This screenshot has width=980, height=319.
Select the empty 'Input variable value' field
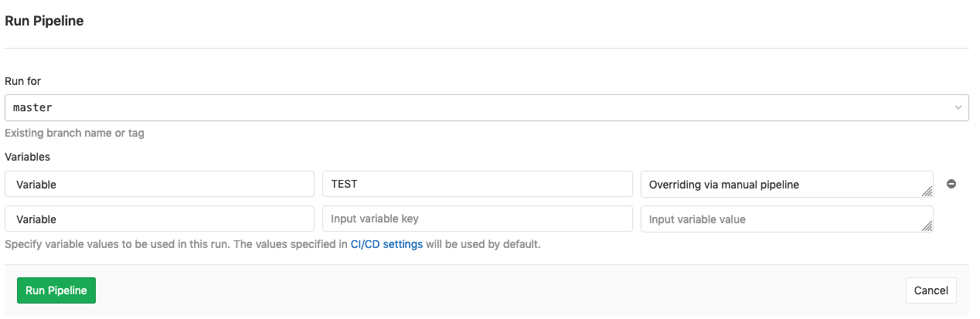point(781,219)
